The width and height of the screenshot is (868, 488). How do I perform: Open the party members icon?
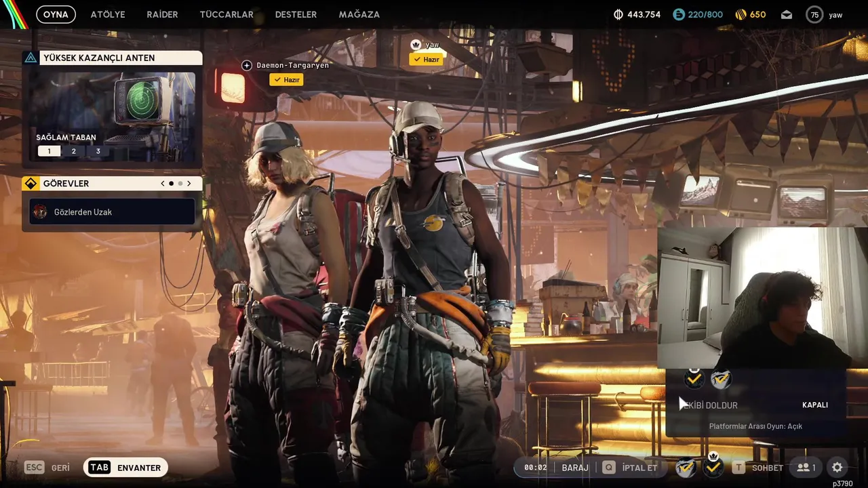[806, 468]
